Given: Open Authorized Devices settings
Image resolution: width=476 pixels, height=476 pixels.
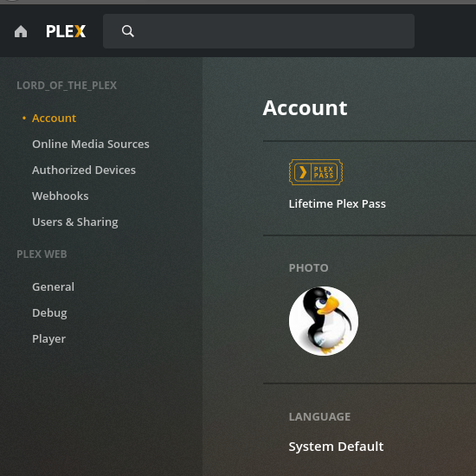Looking at the screenshot, I should coord(84,170).
